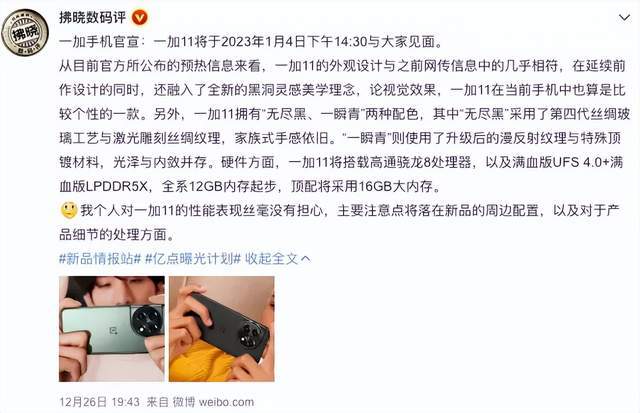Viewport: 640px width, 413px height.
Task: Click the 来自 label near timestamp
Action: click(x=158, y=402)
